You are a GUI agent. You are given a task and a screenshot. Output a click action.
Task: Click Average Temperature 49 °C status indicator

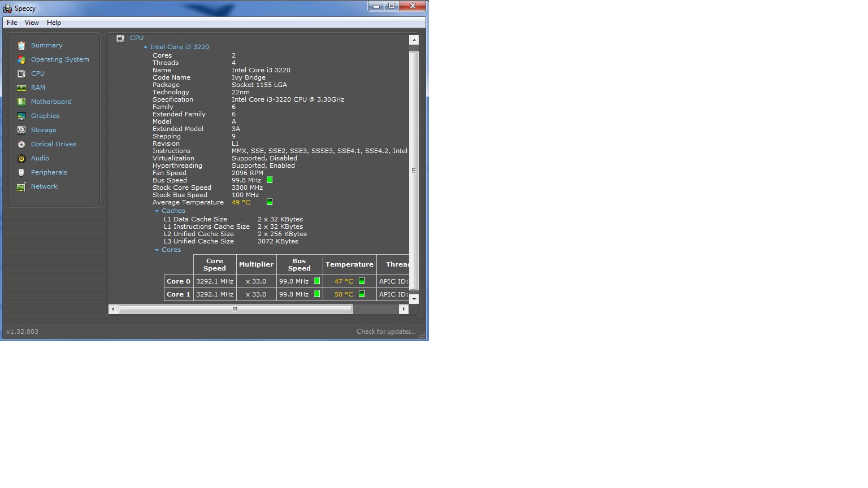point(270,202)
